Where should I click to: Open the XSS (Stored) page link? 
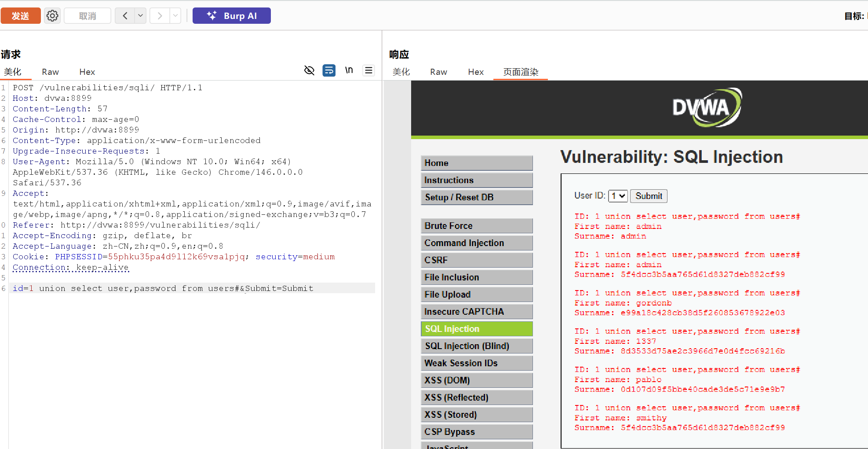[477, 415]
